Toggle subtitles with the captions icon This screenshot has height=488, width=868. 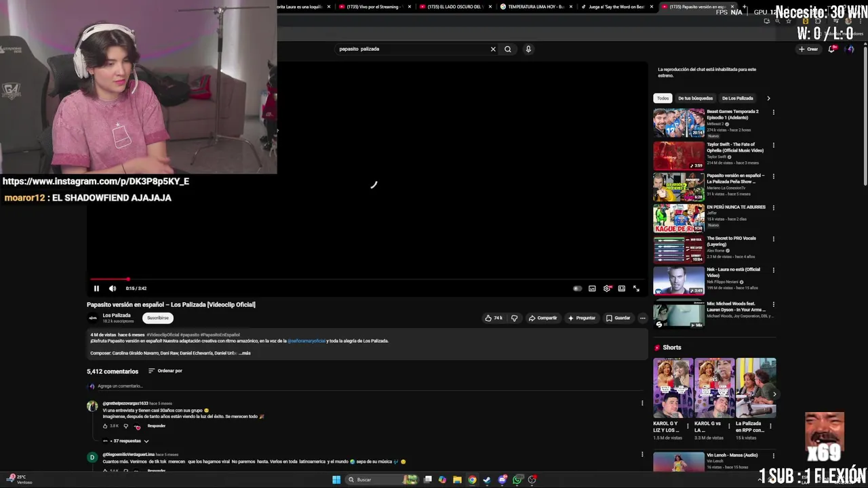click(x=592, y=289)
